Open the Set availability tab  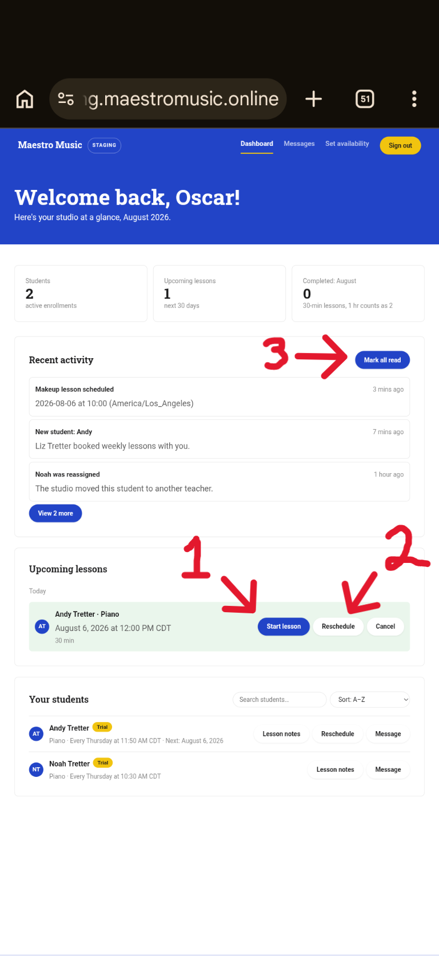pyautogui.click(x=347, y=144)
